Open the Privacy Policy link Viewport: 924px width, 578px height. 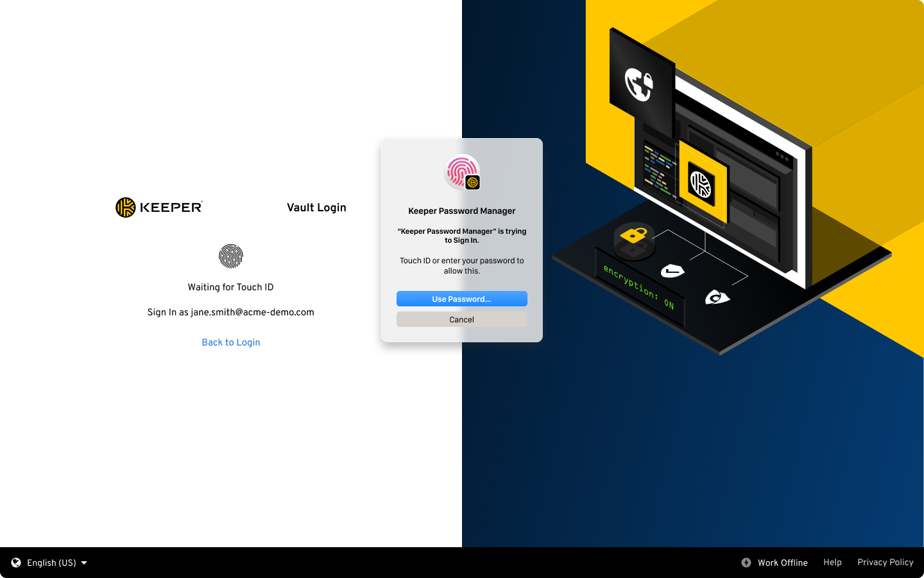(x=885, y=563)
